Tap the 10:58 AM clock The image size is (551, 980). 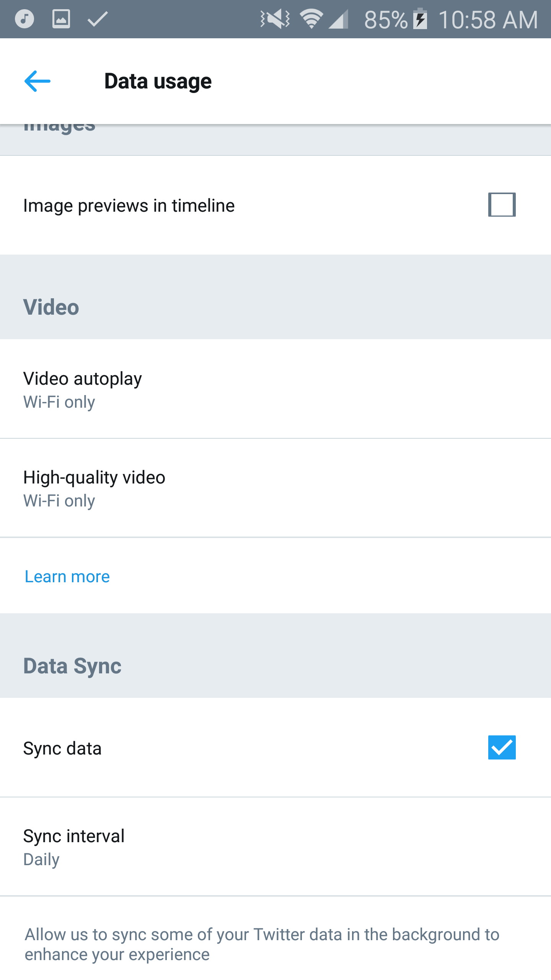[x=488, y=20]
